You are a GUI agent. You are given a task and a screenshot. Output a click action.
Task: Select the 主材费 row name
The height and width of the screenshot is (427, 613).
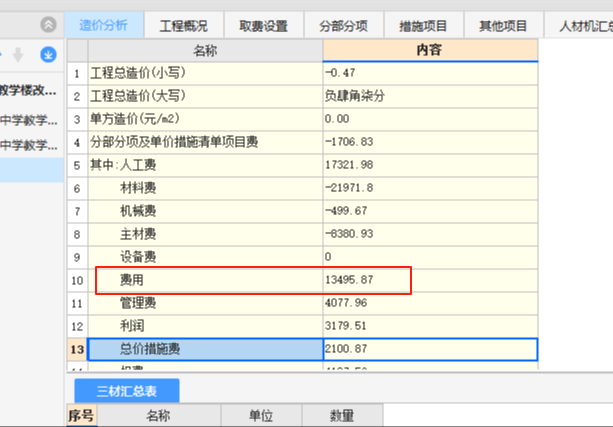(205, 234)
